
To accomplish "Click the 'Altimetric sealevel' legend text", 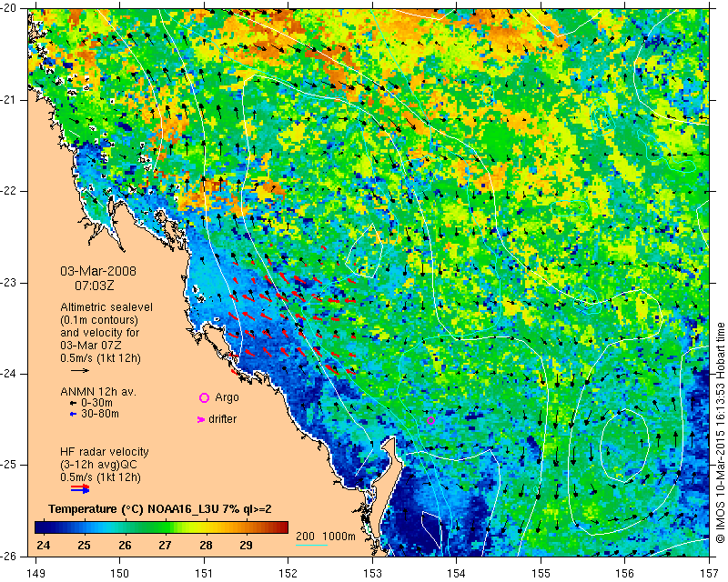I will (106, 307).
